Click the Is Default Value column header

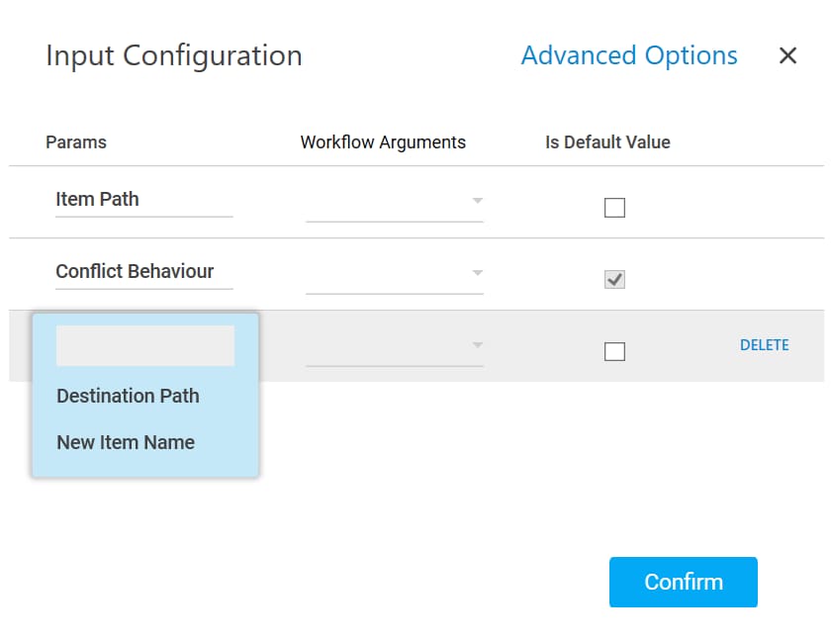click(x=607, y=142)
